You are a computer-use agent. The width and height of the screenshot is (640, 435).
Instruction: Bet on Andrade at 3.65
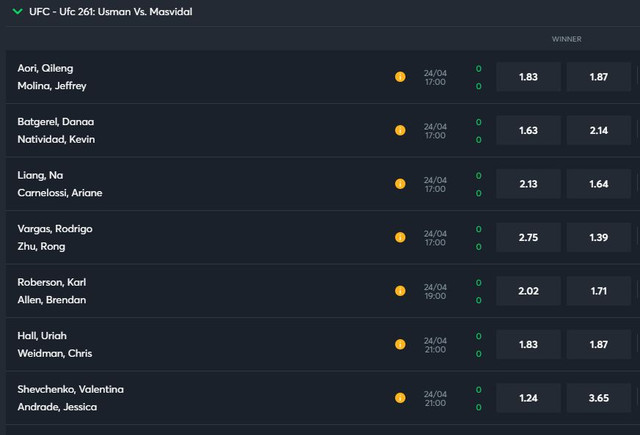(599, 397)
